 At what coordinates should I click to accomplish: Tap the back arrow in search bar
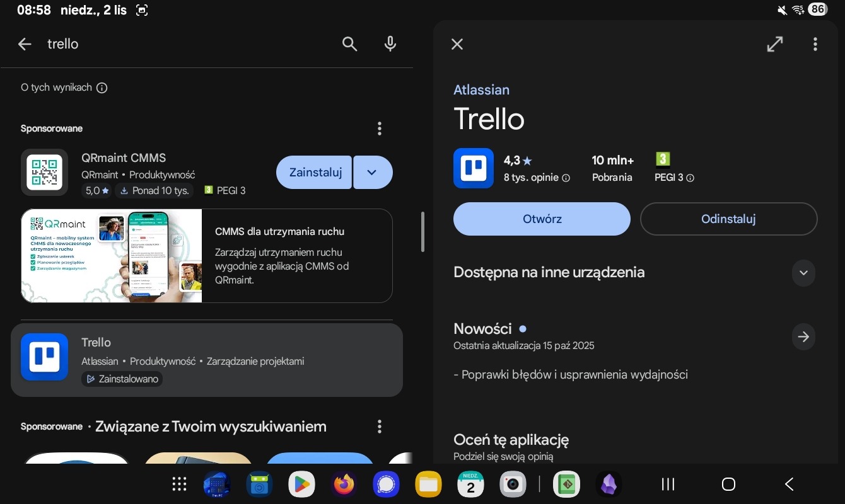pyautogui.click(x=25, y=44)
